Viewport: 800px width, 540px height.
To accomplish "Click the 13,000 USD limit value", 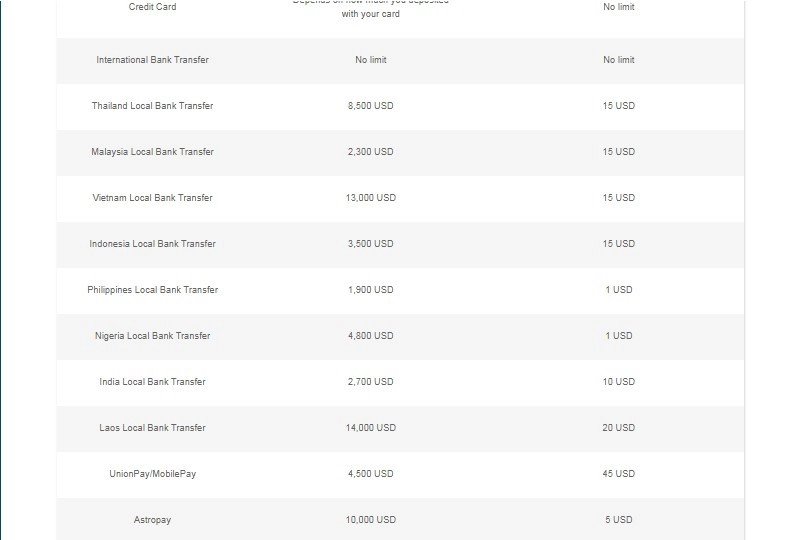I will 370,198.
